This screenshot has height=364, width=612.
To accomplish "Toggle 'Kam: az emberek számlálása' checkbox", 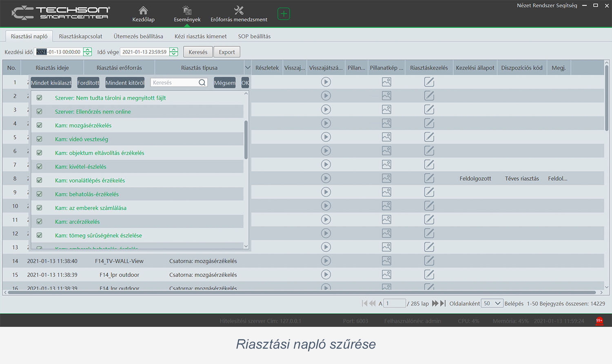I will click(40, 208).
